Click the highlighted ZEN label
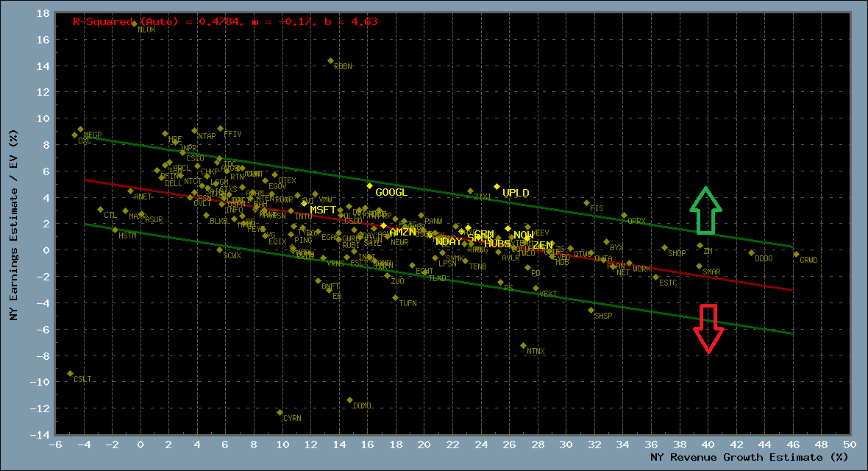868x471 pixels. [543, 246]
